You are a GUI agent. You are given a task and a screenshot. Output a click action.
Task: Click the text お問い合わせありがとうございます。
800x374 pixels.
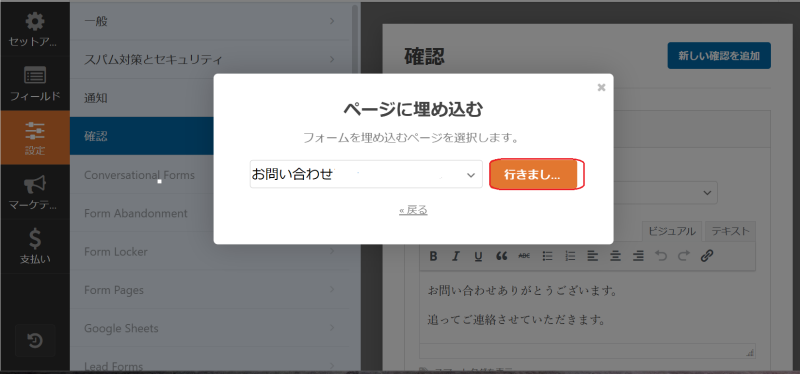(523, 291)
